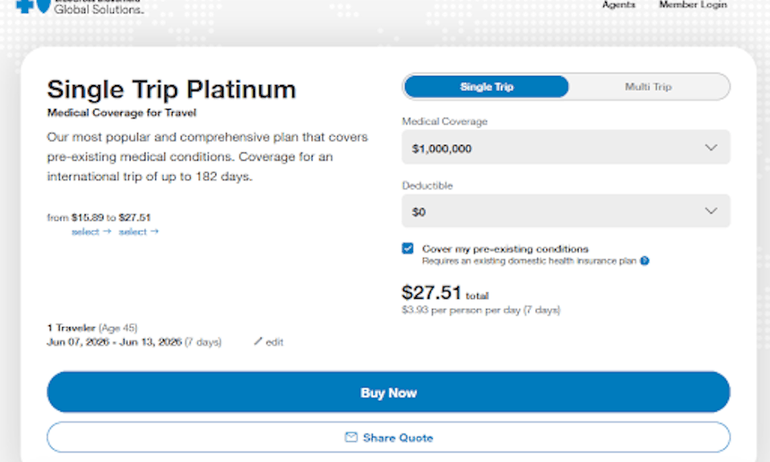Screen dimensions: 770x462
Task: Click the 1 Traveler (Age 45) text
Action: click(93, 327)
